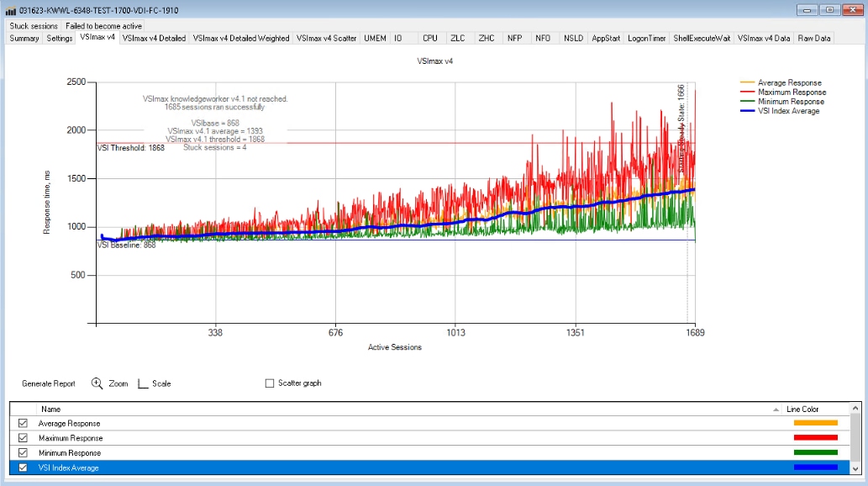Screen dimensions: 868x486
Task: Click the chart icon in the title bar
Action: [x=9, y=8]
